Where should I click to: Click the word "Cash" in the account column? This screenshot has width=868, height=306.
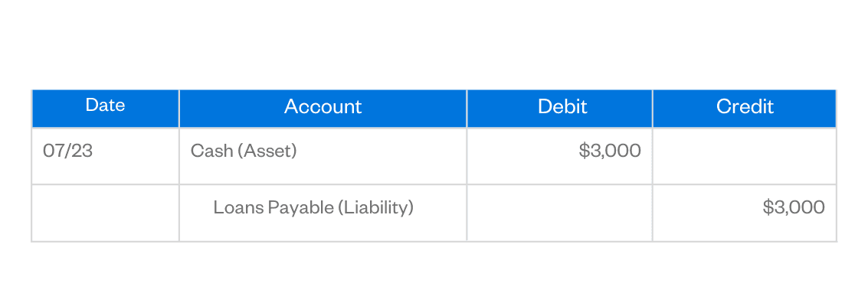(x=211, y=151)
